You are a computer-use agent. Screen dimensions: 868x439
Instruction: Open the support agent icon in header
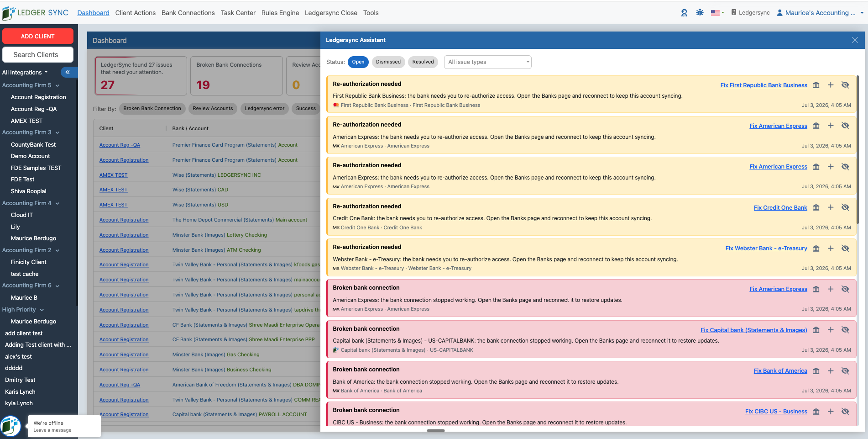[684, 13]
